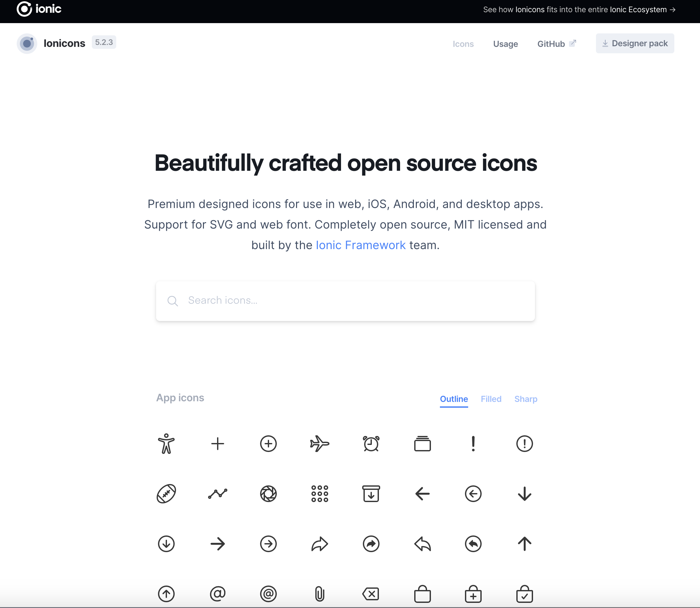The height and width of the screenshot is (608, 700).
Task: Select the arrow-undo curved icon
Action: tap(423, 544)
